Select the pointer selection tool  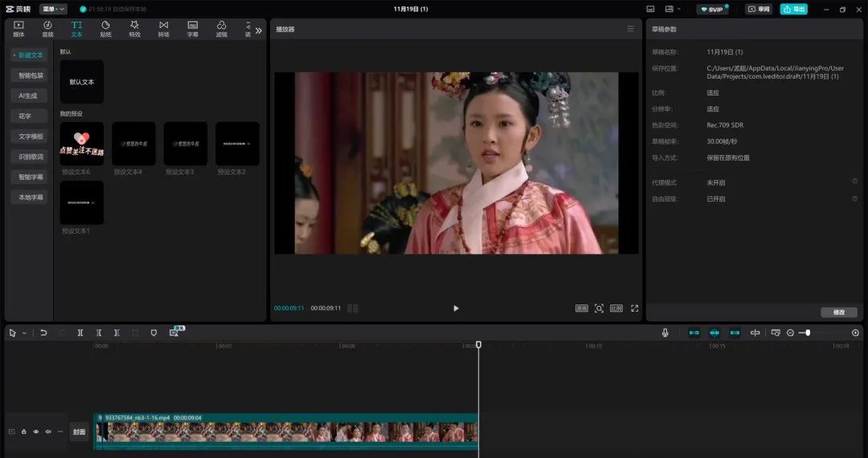tap(13, 333)
